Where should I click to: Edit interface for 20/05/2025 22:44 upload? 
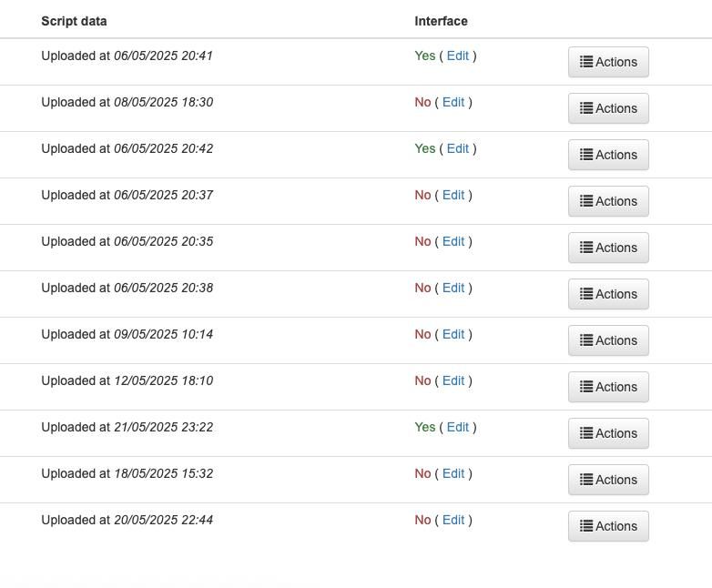[453, 520]
